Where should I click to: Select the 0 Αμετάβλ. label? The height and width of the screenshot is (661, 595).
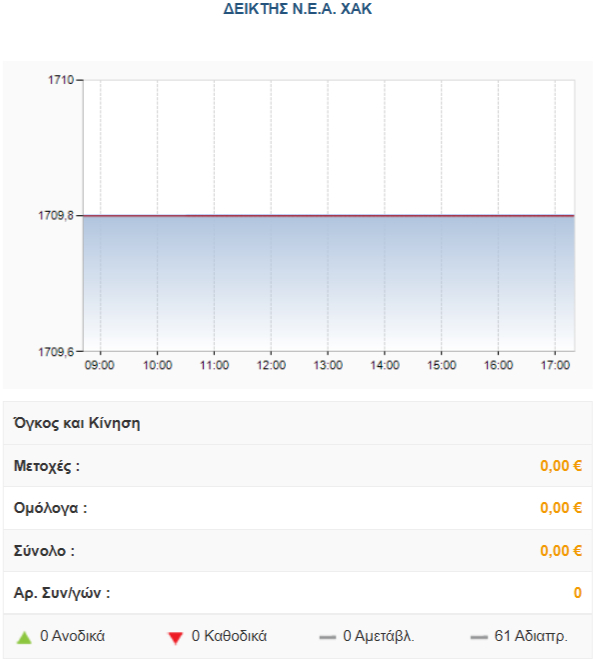coord(379,636)
